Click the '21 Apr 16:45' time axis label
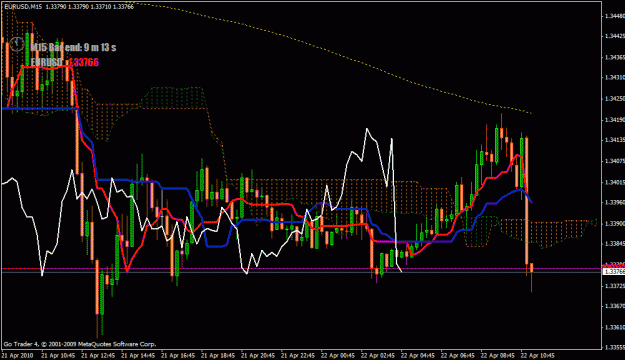 [178, 355]
